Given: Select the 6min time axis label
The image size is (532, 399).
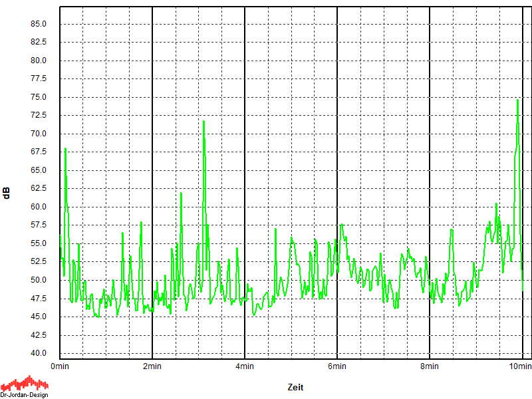Looking at the screenshot, I should 337,366.
